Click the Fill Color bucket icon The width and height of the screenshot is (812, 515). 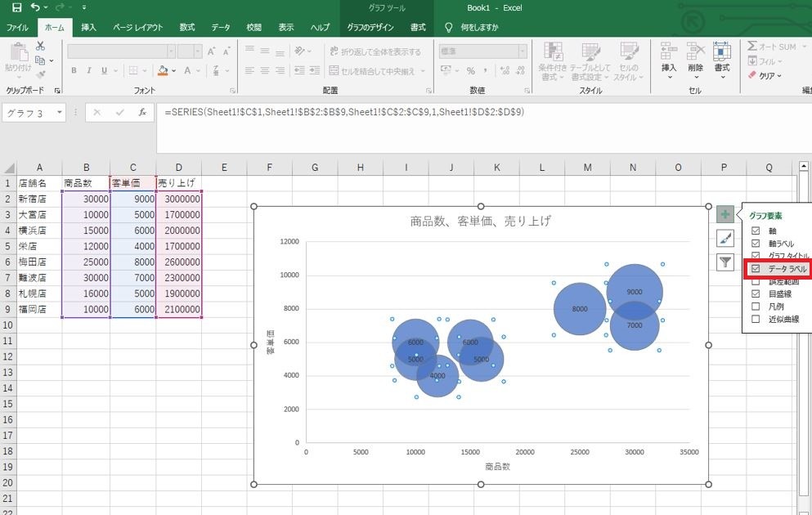pos(163,70)
